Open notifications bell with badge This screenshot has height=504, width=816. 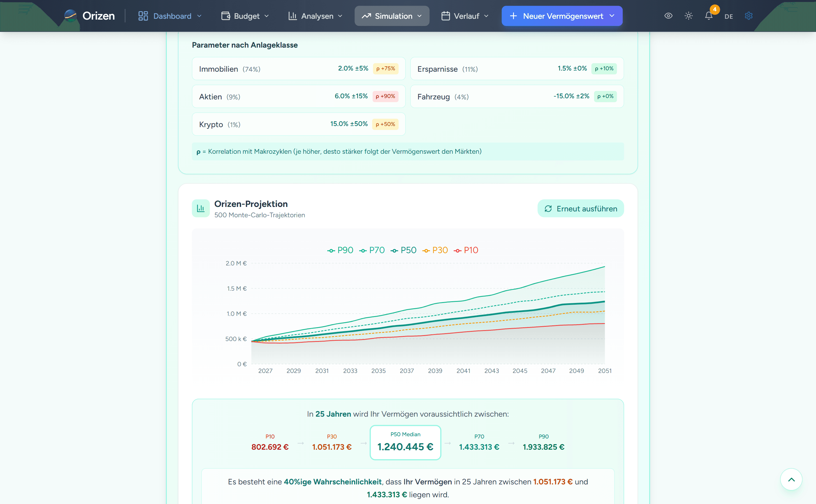coord(709,15)
